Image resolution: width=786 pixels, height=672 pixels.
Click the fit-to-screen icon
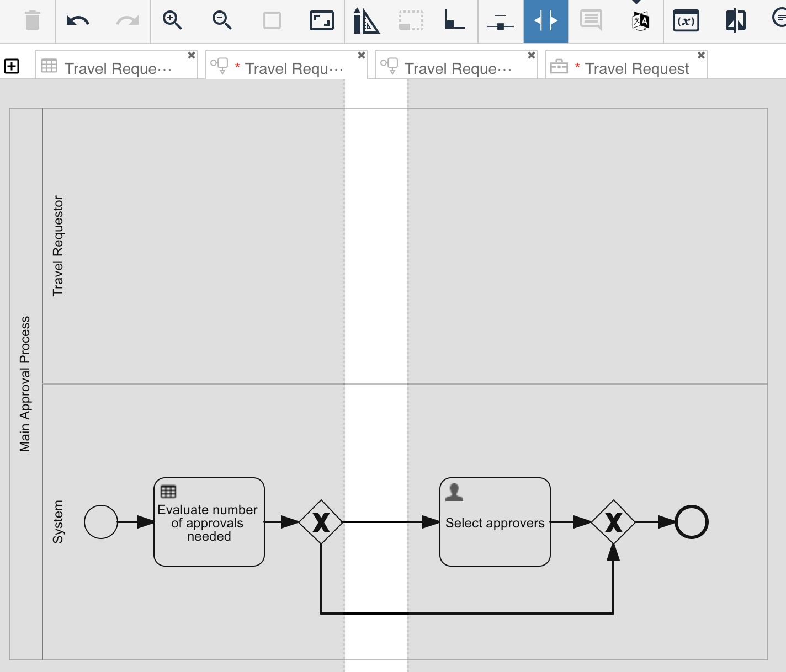point(322,21)
